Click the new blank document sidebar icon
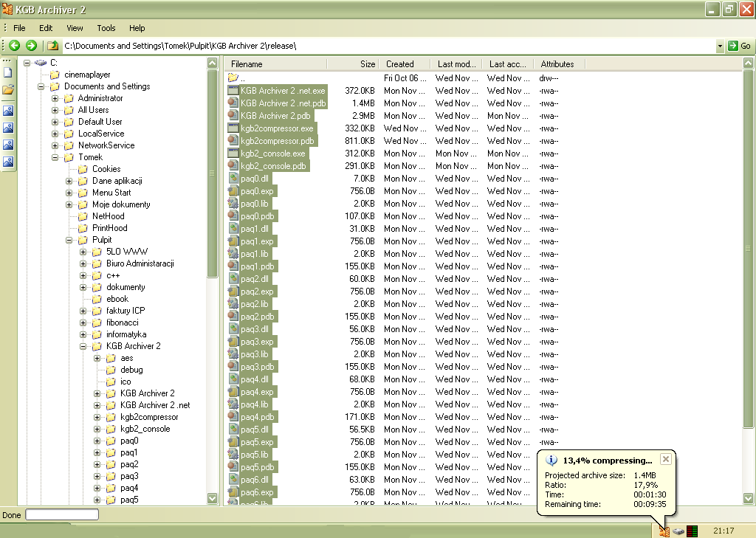This screenshot has width=756, height=538. tap(8, 73)
